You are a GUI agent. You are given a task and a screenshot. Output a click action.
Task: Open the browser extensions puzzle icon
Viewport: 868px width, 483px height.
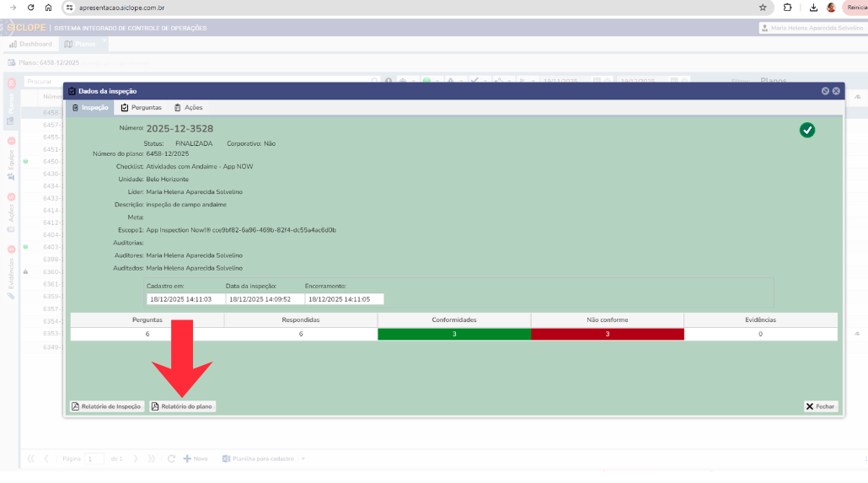click(787, 8)
